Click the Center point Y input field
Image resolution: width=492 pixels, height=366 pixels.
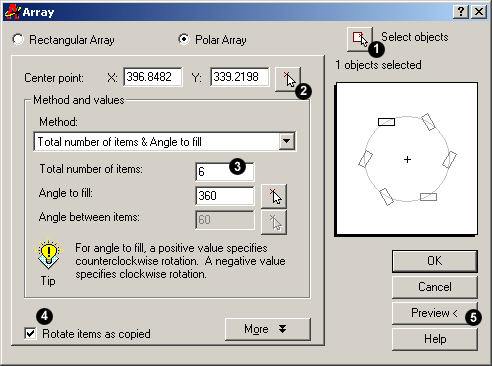click(x=240, y=77)
